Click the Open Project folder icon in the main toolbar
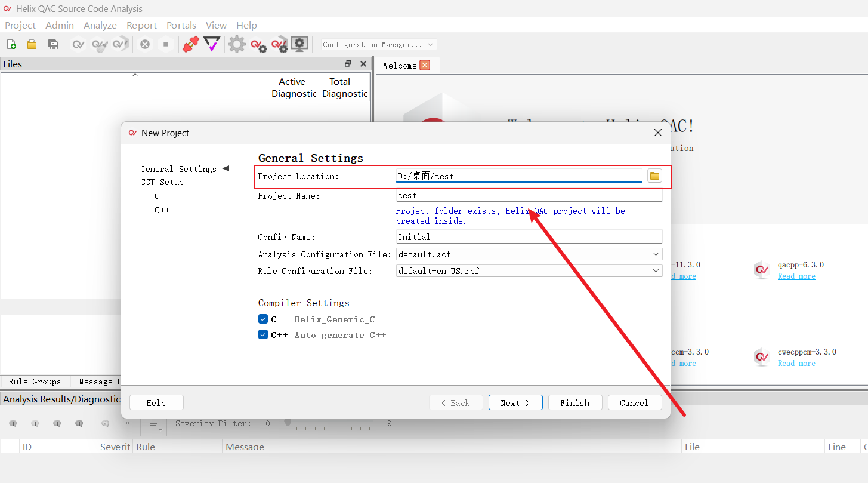 pos(32,44)
